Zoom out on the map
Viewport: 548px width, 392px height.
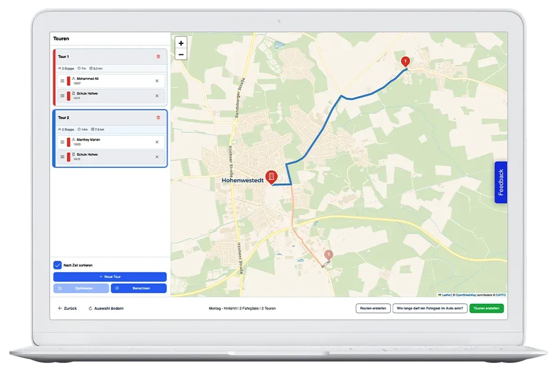tap(181, 54)
